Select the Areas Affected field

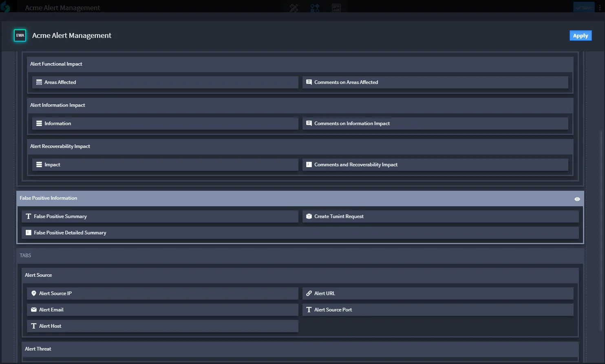165,82
